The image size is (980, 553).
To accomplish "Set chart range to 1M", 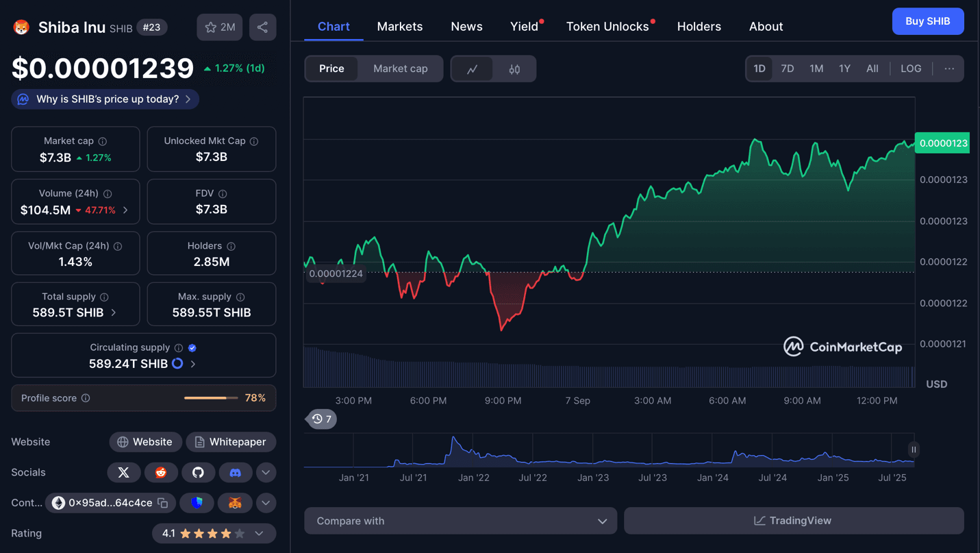I will point(816,69).
